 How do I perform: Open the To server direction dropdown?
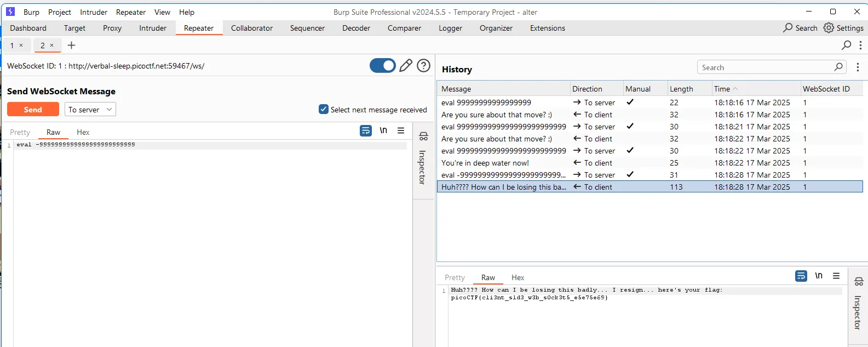coord(90,109)
